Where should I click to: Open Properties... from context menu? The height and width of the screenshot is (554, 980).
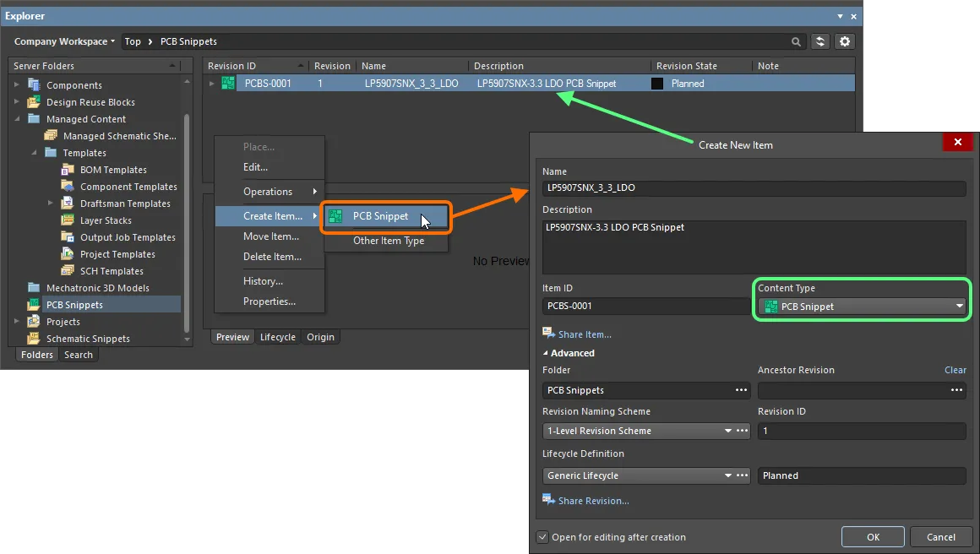tap(269, 301)
